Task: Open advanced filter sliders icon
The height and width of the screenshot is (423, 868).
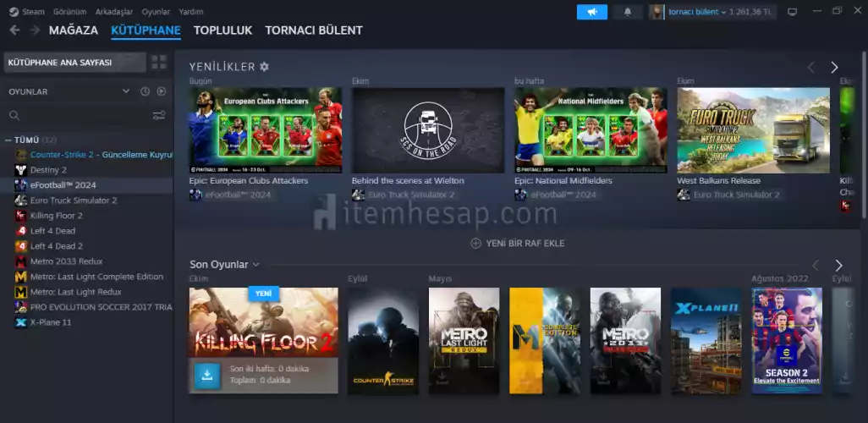Action: (158, 115)
